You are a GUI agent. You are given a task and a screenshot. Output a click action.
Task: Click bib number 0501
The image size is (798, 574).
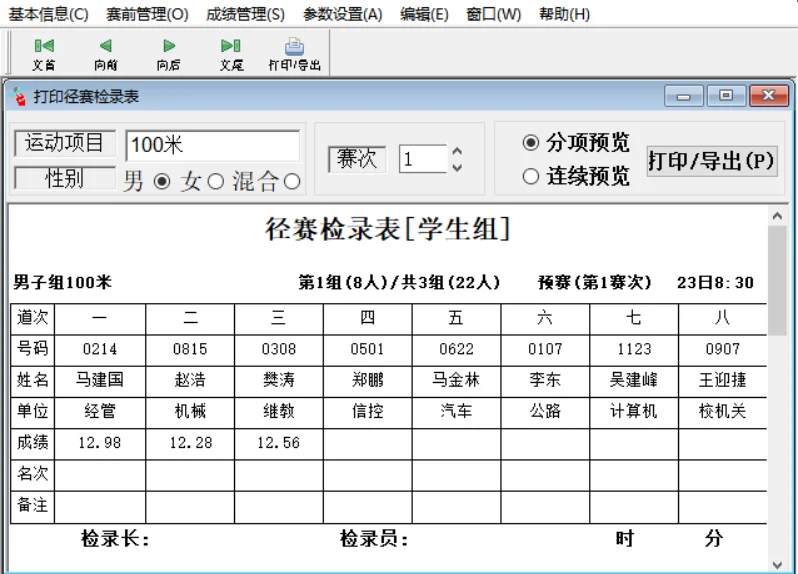[x=367, y=349]
